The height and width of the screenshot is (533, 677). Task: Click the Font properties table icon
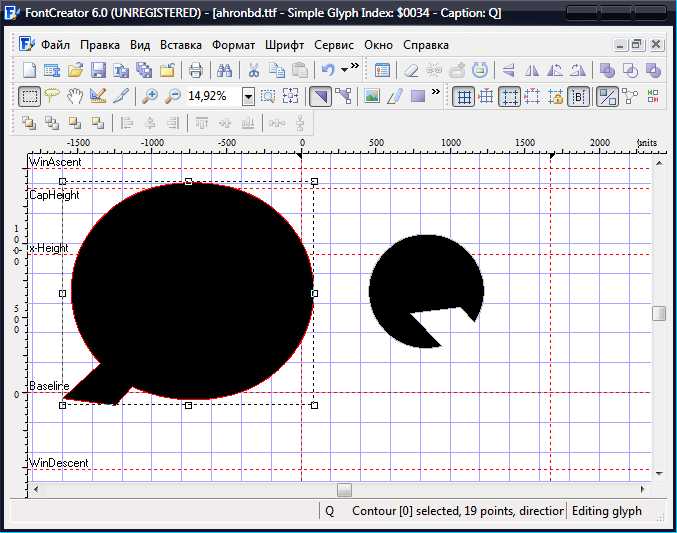click(52, 70)
